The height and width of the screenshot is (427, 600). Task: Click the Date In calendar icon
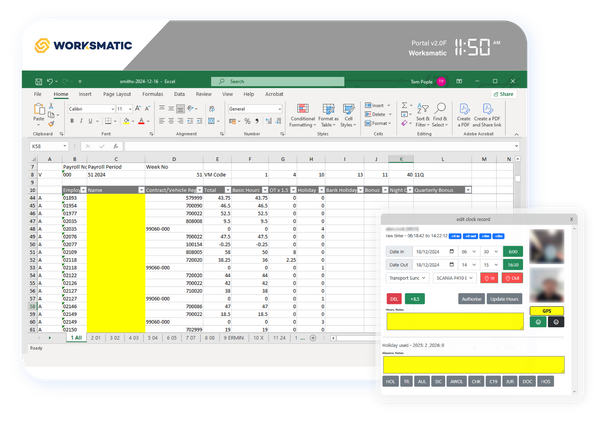point(452,252)
